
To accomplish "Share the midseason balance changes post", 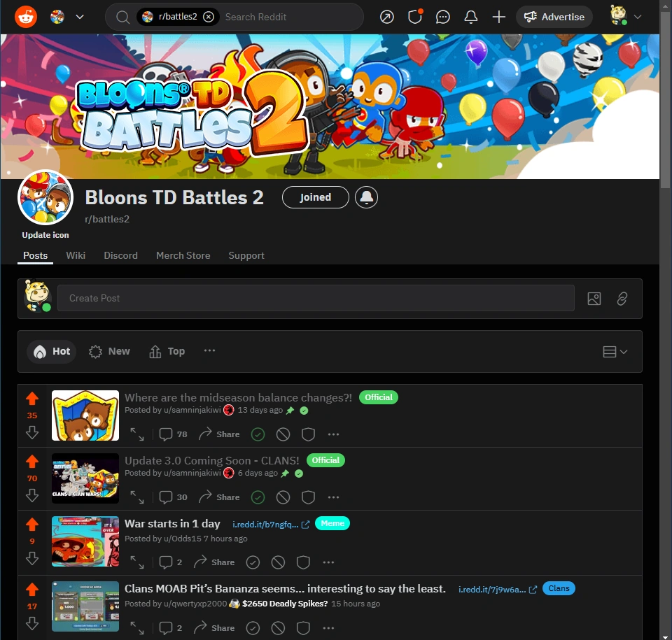I will pyautogui.click(x=219, y=434).
